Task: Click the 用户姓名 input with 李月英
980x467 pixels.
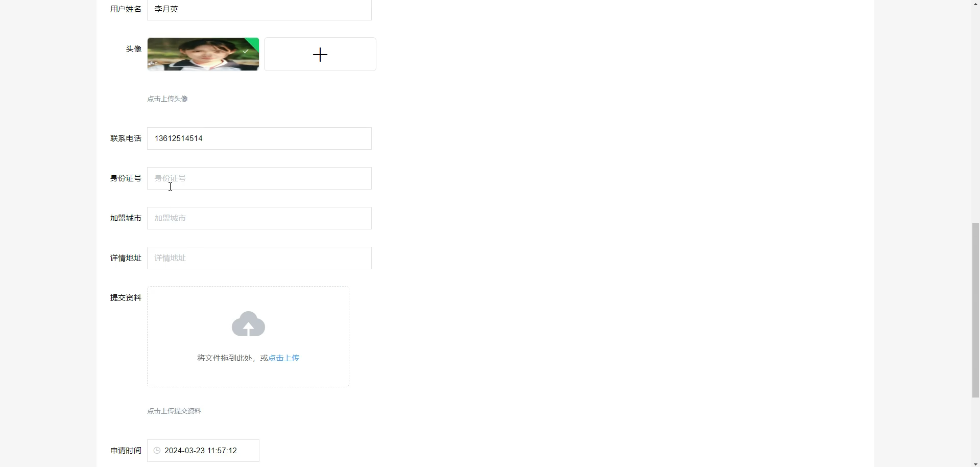Action: point(259,9)
